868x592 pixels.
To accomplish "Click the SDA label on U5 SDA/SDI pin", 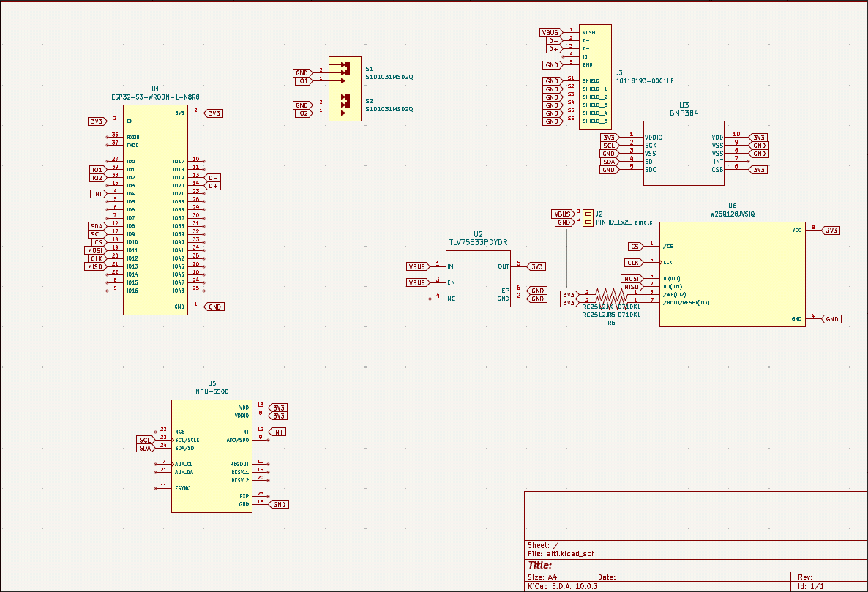I will [145, 448].
